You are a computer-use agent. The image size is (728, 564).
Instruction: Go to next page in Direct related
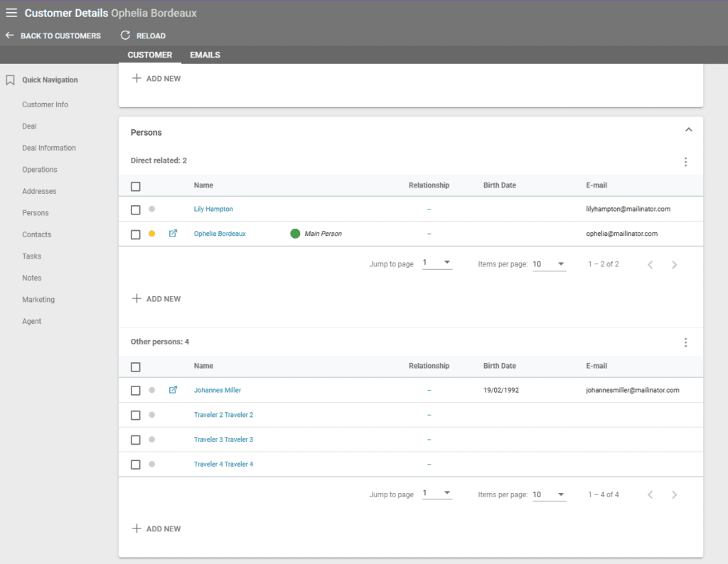674,265
